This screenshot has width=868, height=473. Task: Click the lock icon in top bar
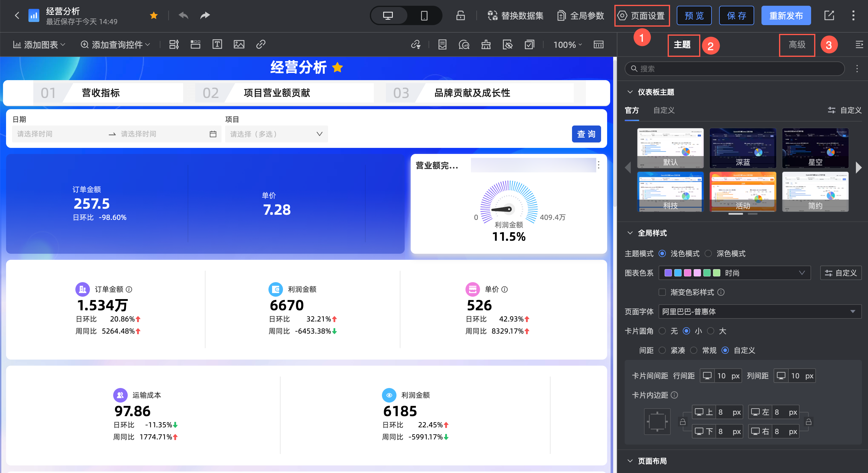pyautogui.click(x=460, y=15)
